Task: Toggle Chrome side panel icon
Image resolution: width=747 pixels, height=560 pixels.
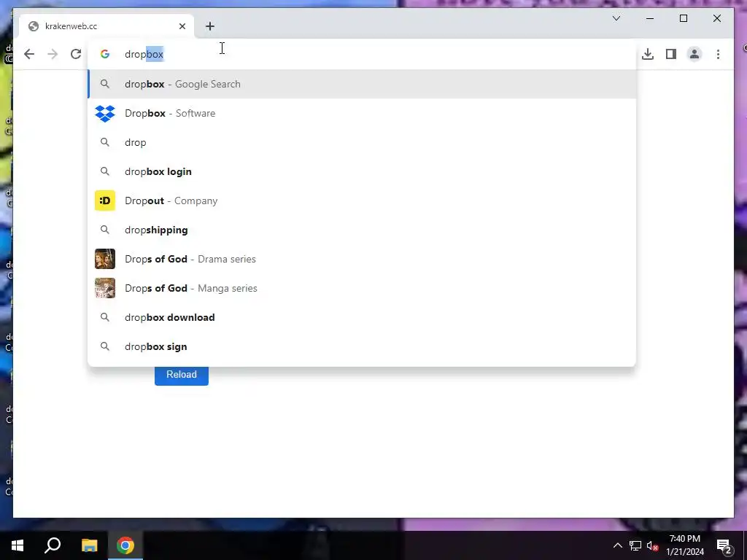Action: click(671, 54)
